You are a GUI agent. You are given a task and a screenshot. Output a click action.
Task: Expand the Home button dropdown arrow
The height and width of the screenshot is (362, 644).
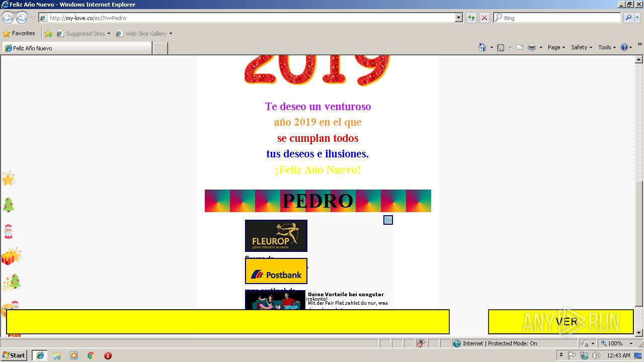pyautogui.click(x=491, y=47)
